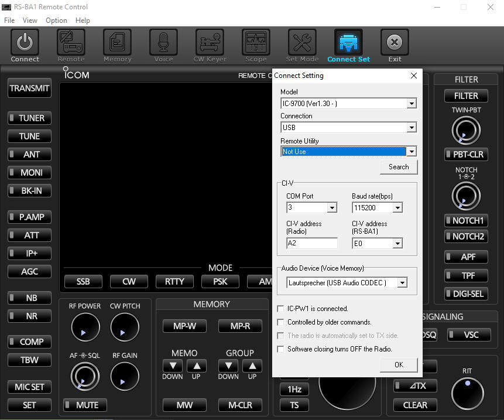Click the NOTCH knob

click(x=466, y=196)
